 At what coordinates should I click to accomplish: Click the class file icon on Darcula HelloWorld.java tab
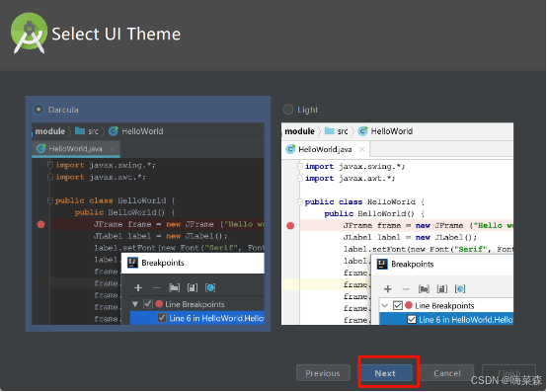[41, 148]
